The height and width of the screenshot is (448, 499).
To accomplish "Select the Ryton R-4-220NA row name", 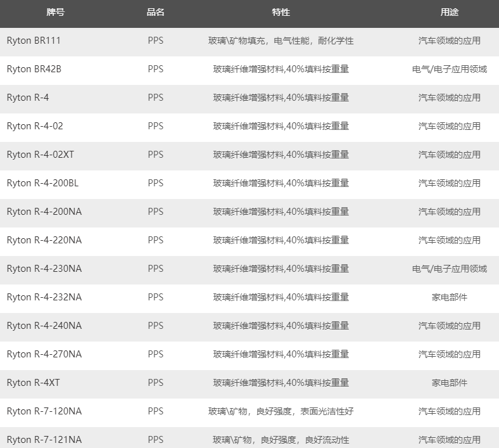I will coord(44,240).
